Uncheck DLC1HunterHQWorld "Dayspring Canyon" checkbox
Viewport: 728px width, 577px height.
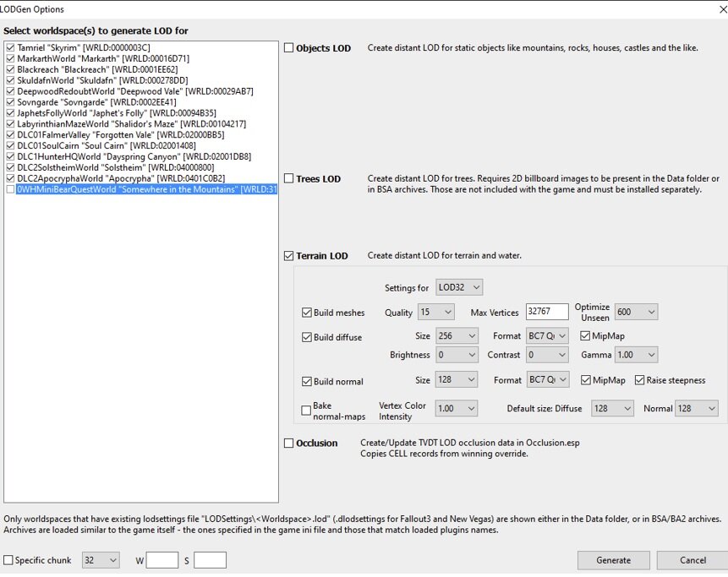[x=10, y=156]
